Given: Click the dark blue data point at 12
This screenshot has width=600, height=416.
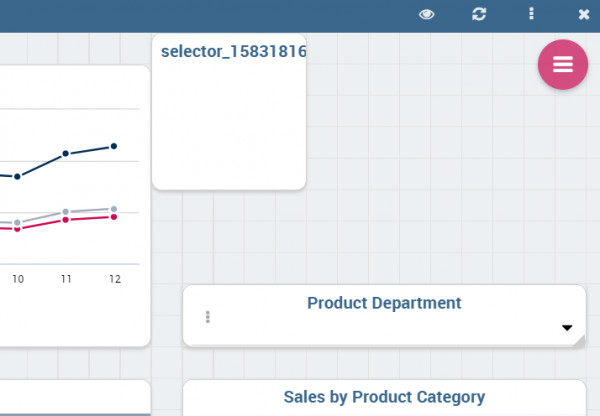Looking at the screenshot, I should click(x=114, y=146).
